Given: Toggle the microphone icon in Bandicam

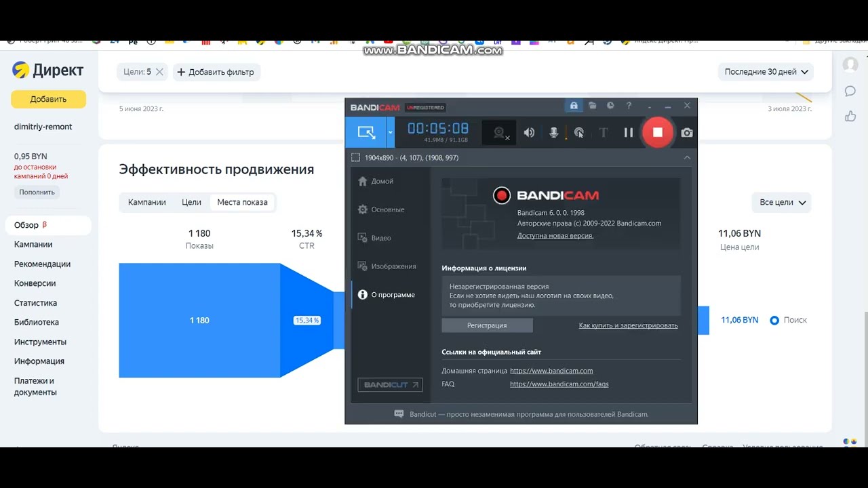Looking at the screenshot, I should click(x=554, y=133).
